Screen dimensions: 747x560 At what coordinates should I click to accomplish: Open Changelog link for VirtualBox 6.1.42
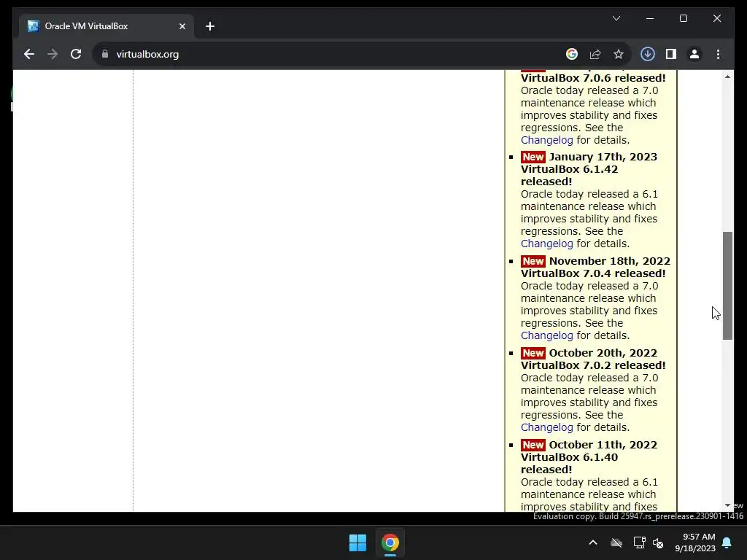[546, 244]
